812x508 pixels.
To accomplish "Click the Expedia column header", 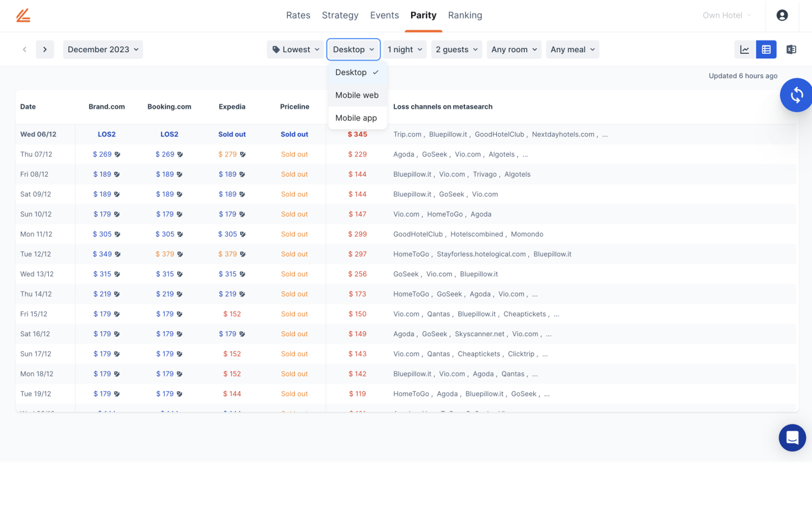I will click(x=232, y=107).
